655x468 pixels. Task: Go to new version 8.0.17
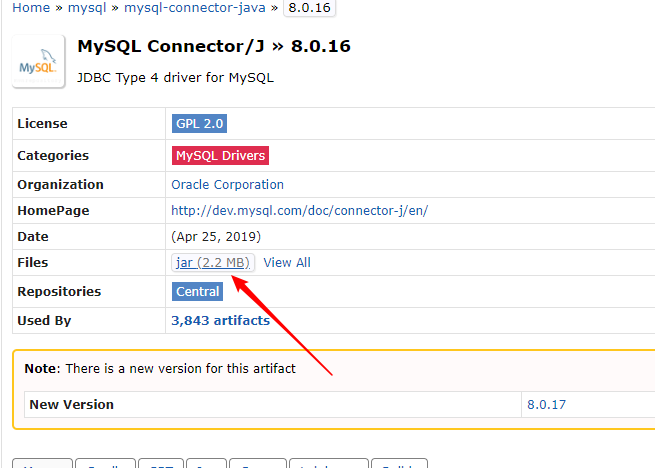[546, 404]
